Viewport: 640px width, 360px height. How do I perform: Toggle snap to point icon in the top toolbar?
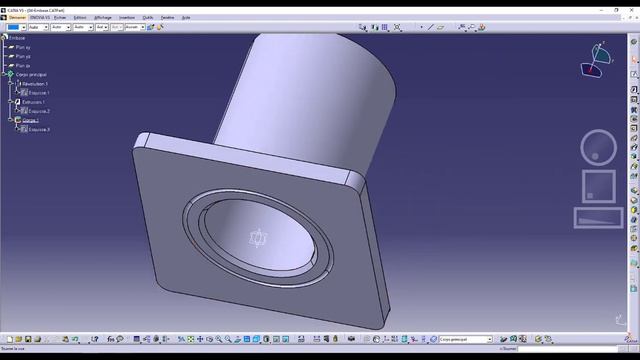[397, 27]
